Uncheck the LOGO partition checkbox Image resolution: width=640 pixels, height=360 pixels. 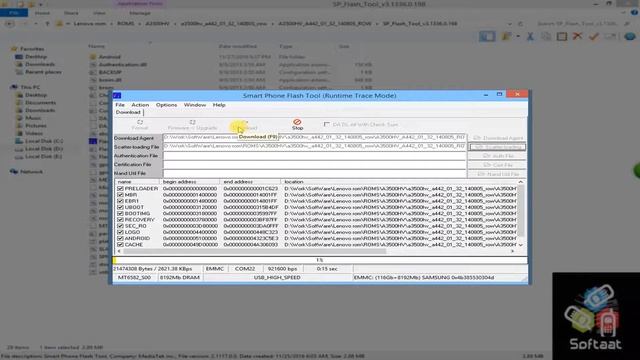coord(120,232)
